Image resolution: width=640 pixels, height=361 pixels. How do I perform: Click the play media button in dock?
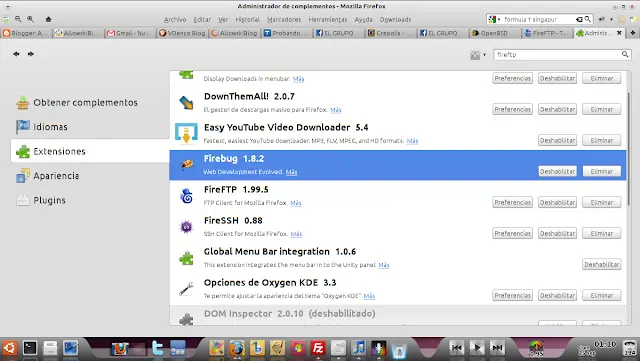[477, 348]
